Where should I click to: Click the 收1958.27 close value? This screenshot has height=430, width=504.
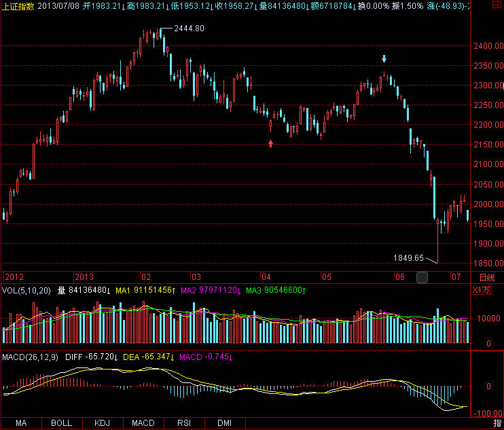click(x=236, y=6)
